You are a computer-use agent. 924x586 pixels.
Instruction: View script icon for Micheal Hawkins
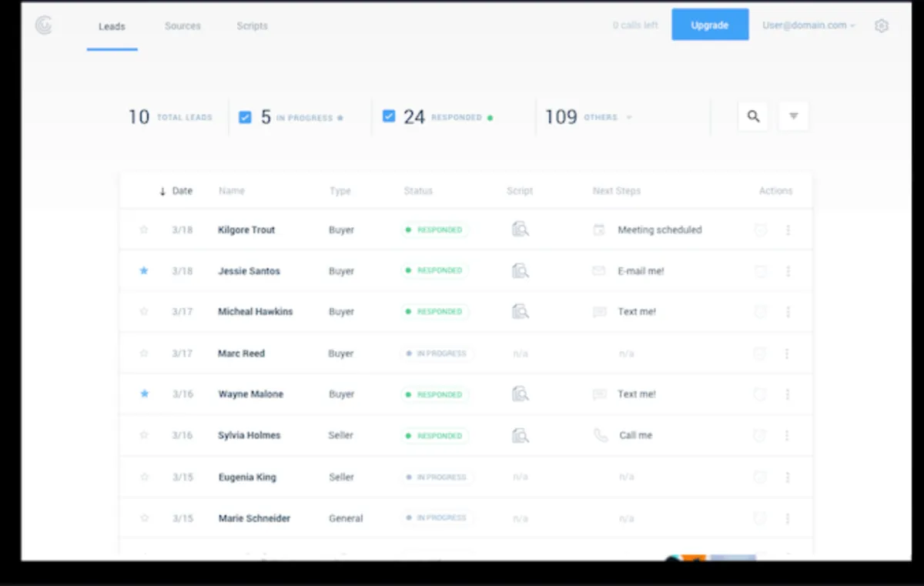coord(521,312)
